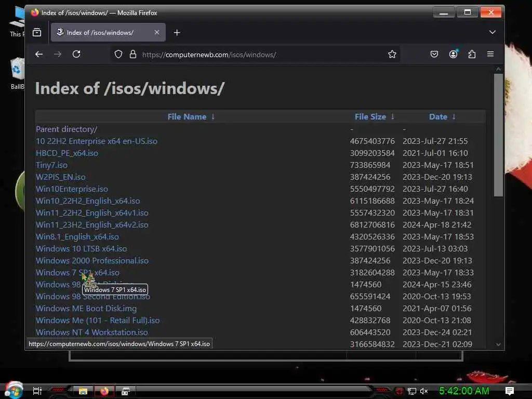Click scrollbar up arrow
Screen dimensions: 532x399
pos(498,69)
